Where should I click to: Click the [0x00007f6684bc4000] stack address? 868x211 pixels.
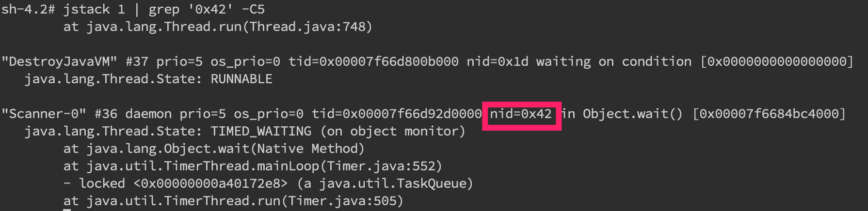769,114
